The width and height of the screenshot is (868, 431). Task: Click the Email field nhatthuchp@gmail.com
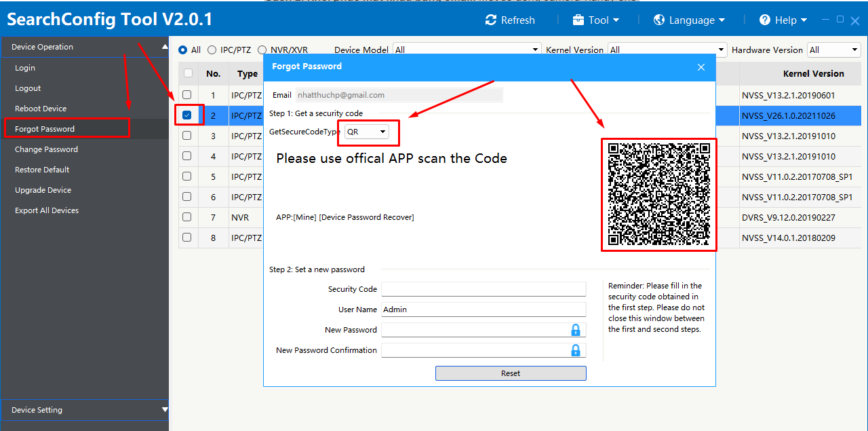pos(399,95)
